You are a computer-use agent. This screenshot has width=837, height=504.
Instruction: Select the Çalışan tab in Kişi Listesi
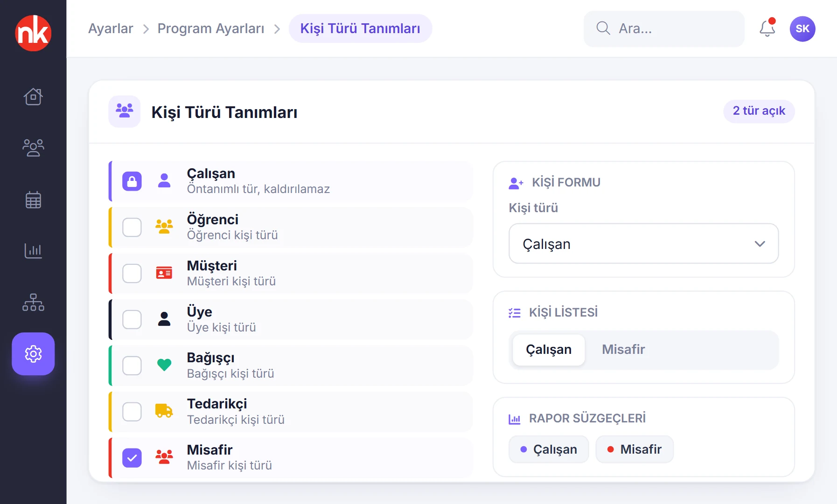pos(549,350)
